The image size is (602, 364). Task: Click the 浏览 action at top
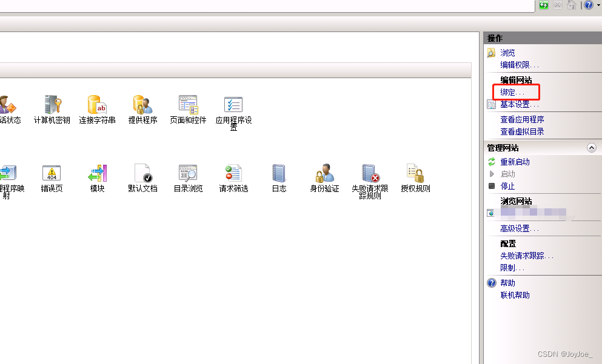(x=507, y=52)
